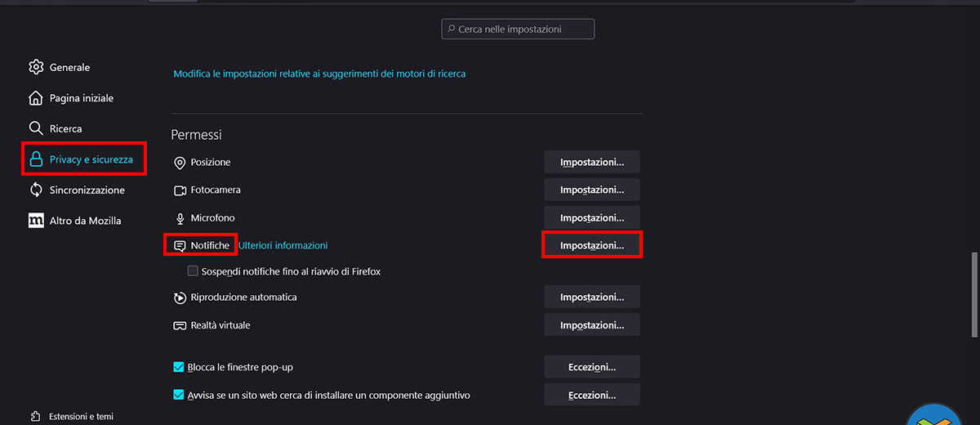Open Eccezioni for pop-up blocking
The image size is (980, 425).
pyautogui.click(x=591, y=368)
